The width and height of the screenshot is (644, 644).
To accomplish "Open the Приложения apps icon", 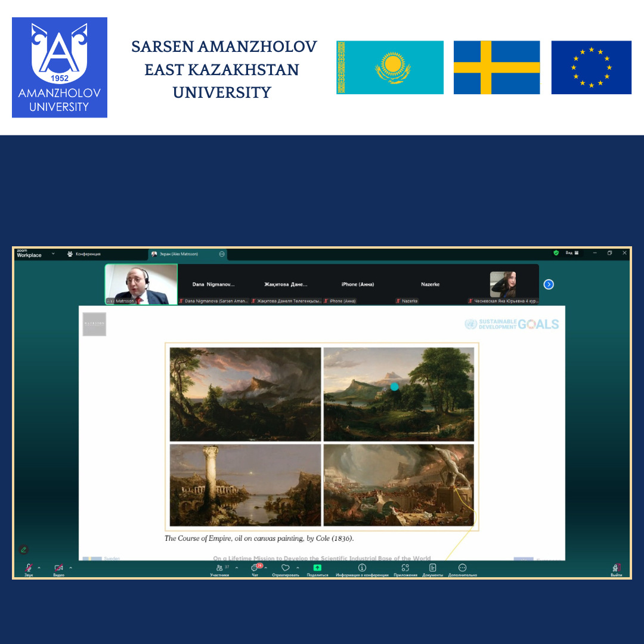I will coord(405,569).
